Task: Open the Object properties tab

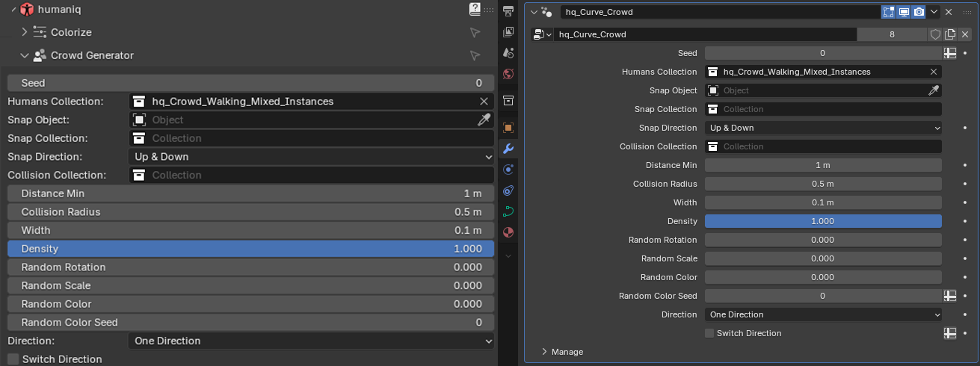Action: click(x=508, y=128)
